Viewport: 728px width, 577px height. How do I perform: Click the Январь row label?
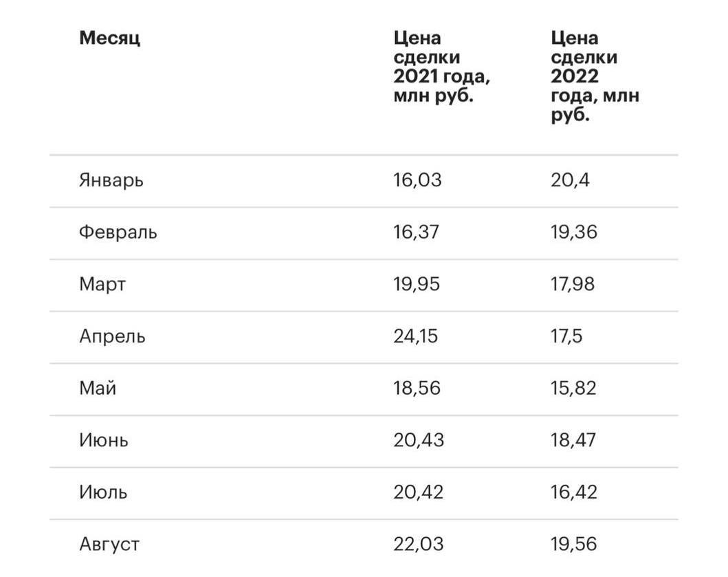pyautogui.click(x=111, y=181)
